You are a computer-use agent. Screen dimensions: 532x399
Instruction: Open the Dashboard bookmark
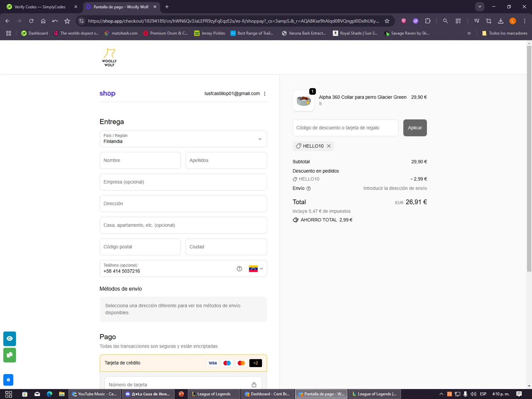point(34,33)
